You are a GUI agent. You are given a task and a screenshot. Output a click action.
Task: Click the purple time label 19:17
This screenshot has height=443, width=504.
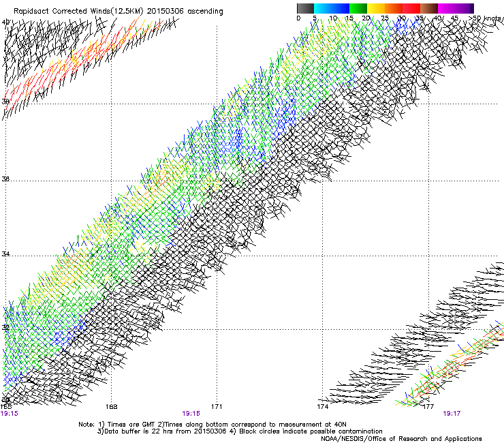[x=452, y=414]
